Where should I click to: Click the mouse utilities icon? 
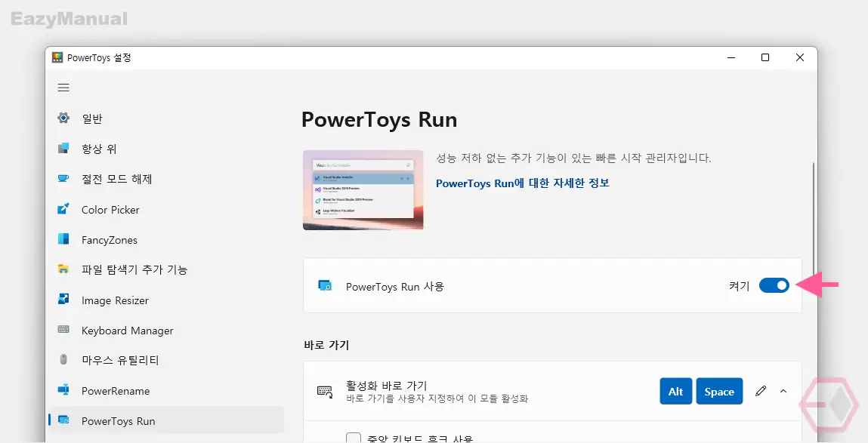pos(63,359)
